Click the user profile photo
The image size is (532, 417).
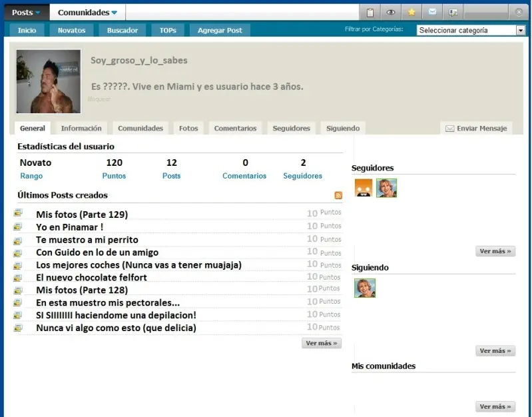[49, 81]
